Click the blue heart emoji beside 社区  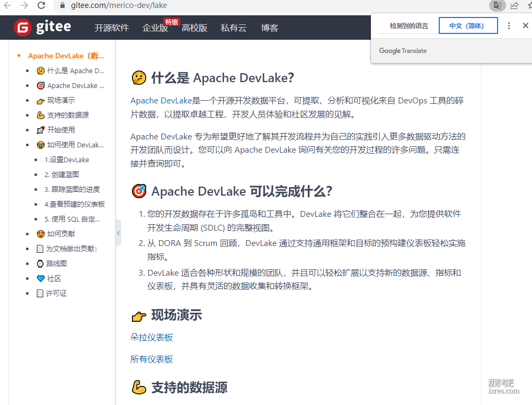click(41, 278)
